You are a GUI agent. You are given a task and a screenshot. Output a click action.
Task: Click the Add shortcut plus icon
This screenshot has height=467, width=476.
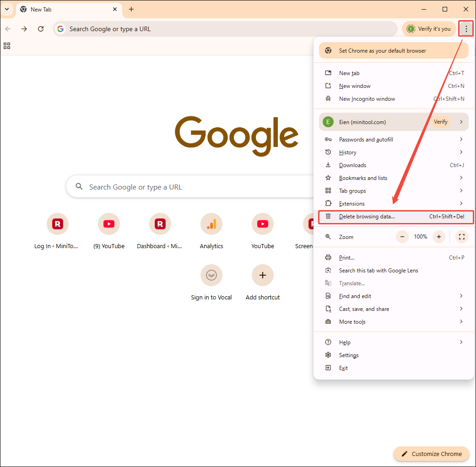[263, 275]
